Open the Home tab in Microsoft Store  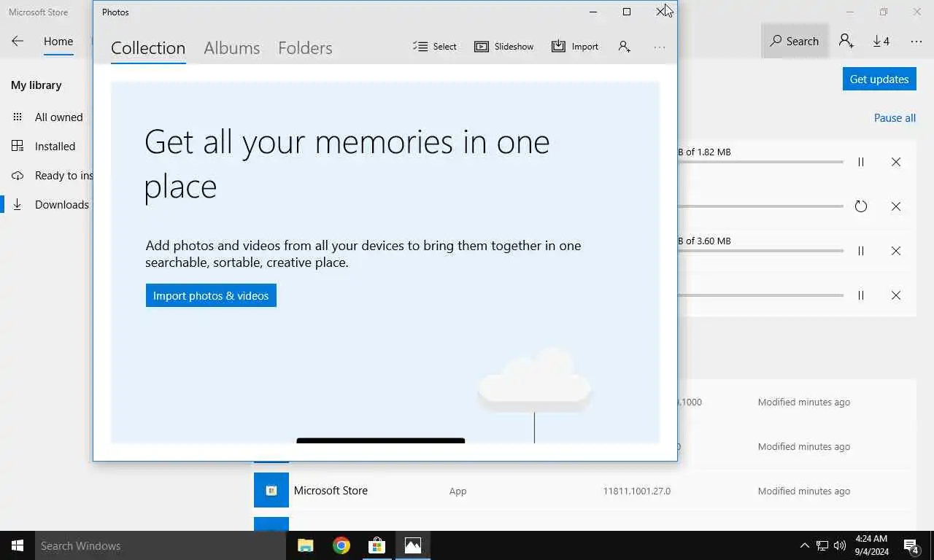tap(58, 42)
